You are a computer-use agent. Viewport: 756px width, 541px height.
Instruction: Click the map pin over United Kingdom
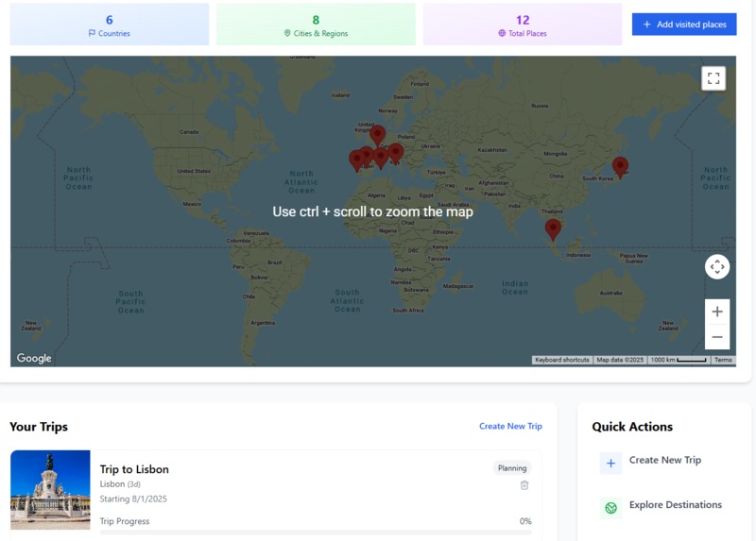coord(377,135)
